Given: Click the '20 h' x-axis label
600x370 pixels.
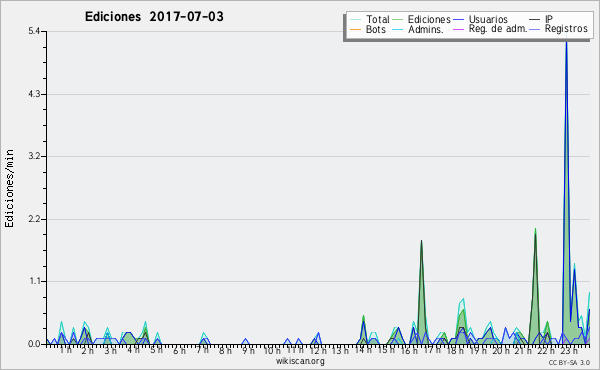Looking at the screenshot, I should tap(502, 350).
